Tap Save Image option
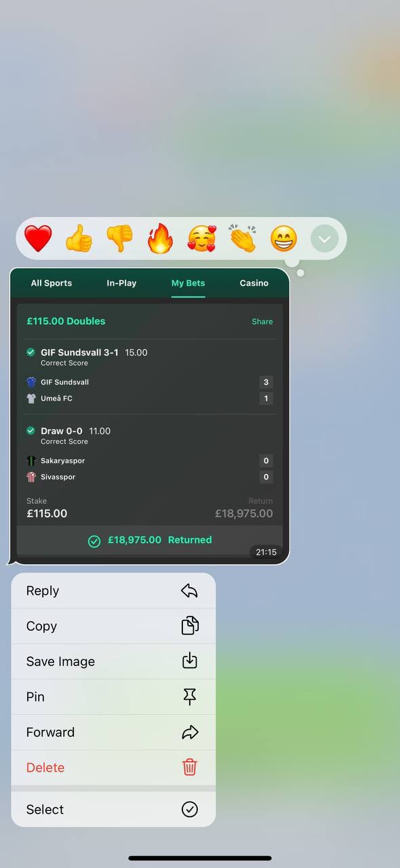The width and height of the screenshot is (400, 868). click(113, 661)
